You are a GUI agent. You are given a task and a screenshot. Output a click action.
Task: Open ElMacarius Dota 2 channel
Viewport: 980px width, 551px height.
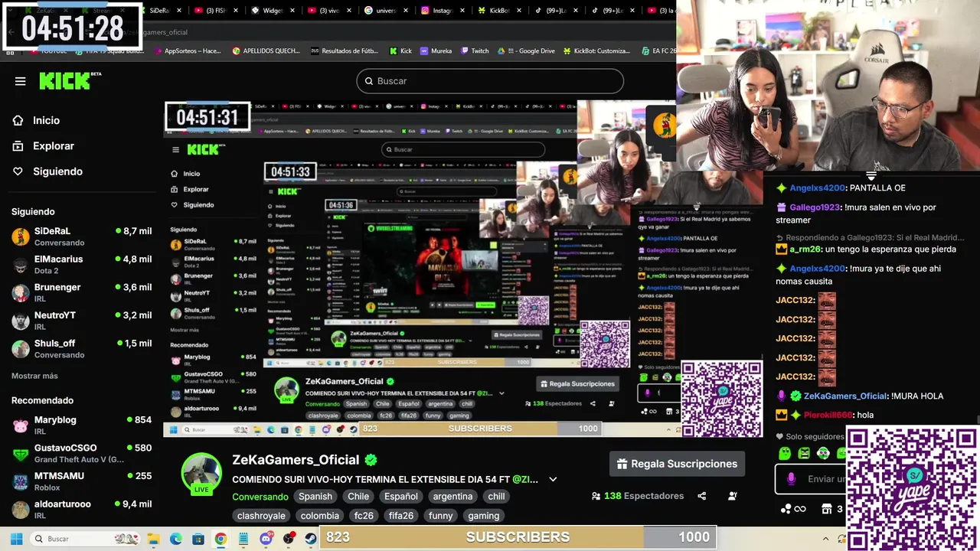click(81, 265)
